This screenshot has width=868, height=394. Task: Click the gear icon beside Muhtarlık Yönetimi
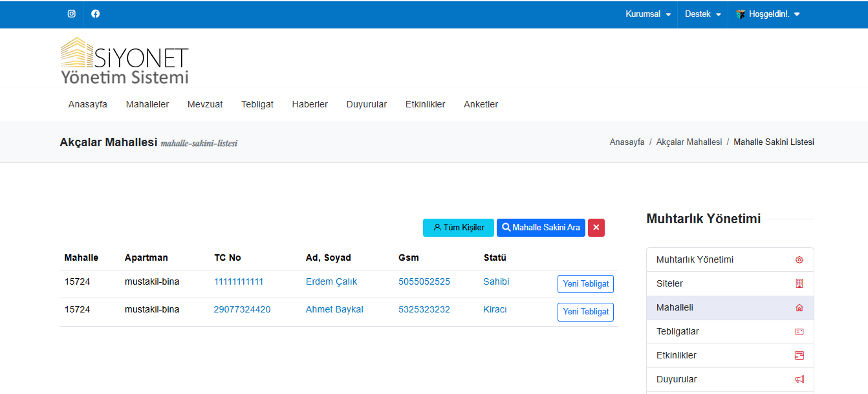coord(799,260)
